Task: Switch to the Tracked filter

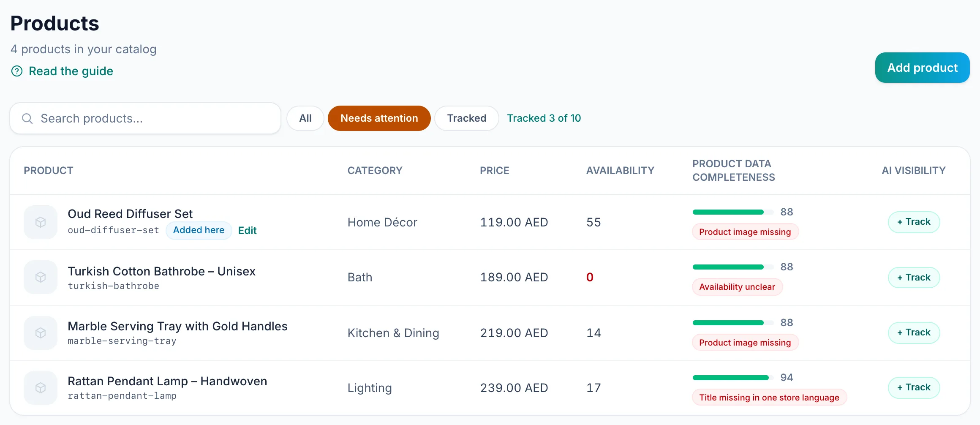Action: coord(467,118)
